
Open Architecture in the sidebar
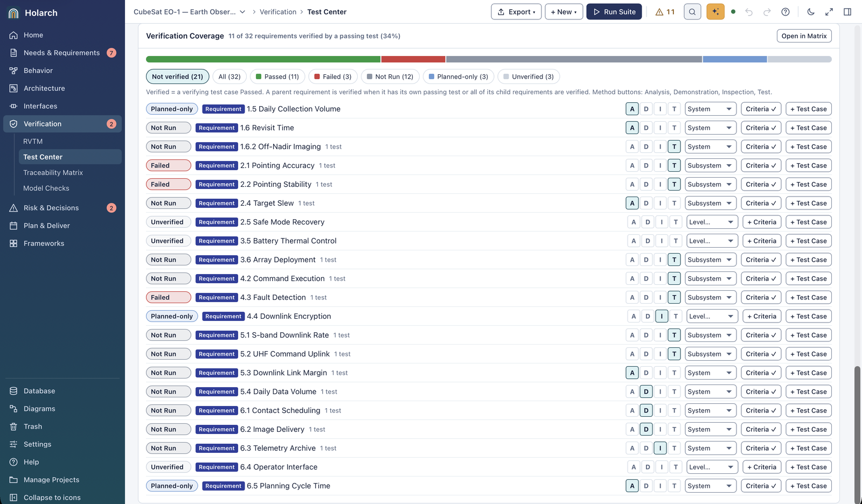point(62,88)
